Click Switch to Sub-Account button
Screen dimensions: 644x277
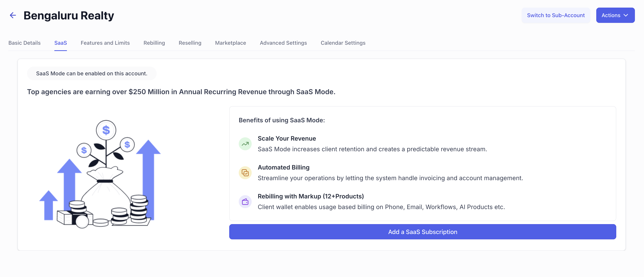[x=555, y=15]
